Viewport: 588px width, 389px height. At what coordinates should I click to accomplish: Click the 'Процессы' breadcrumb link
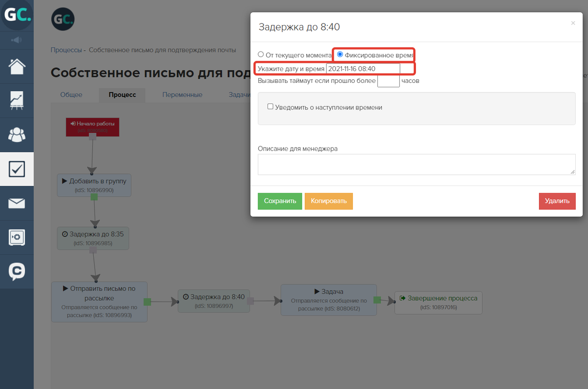[67, 50]
